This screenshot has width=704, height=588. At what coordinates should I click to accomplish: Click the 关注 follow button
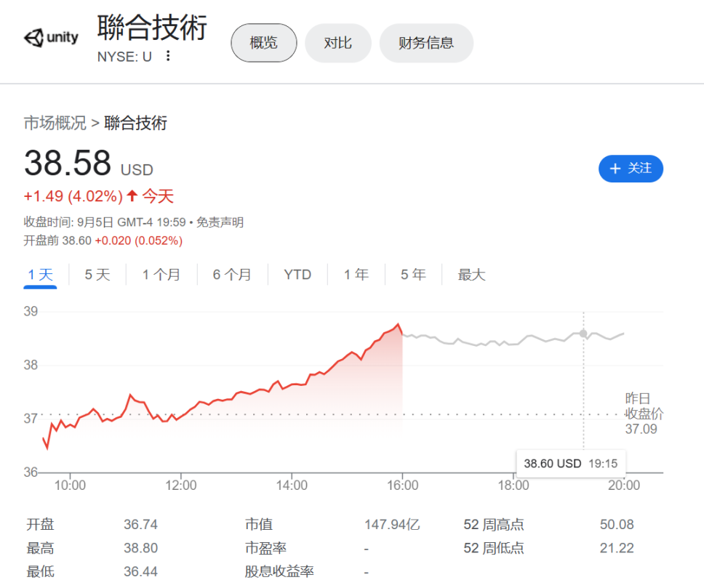pyautogui.click(x=631, y=169)
